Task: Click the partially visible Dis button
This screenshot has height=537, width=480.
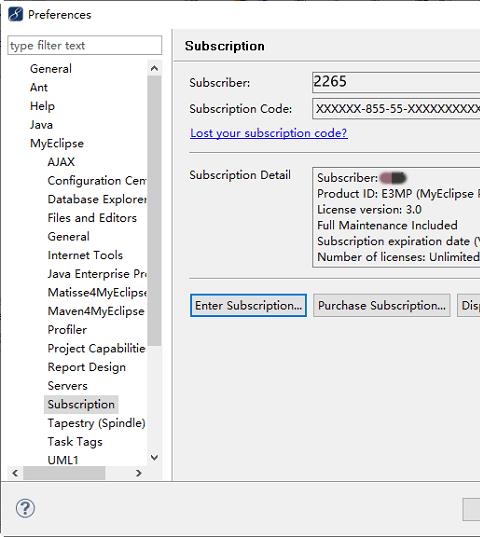Action: click(469, 305)
